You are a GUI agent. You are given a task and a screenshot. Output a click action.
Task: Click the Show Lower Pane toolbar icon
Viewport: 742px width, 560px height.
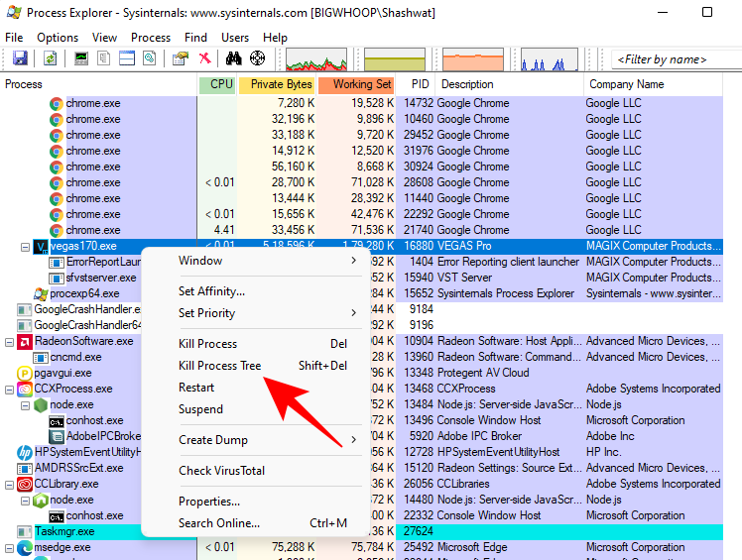tap(127, 59)
